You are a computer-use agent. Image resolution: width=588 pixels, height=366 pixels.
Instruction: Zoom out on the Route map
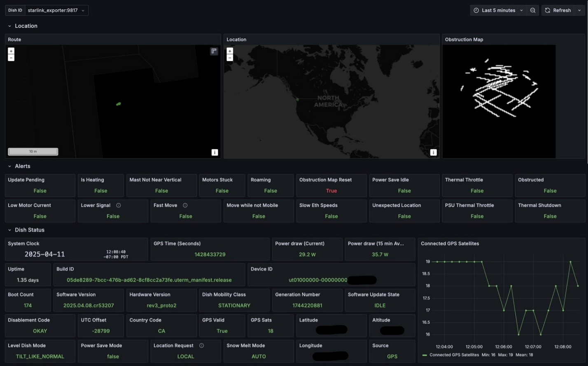11,58
